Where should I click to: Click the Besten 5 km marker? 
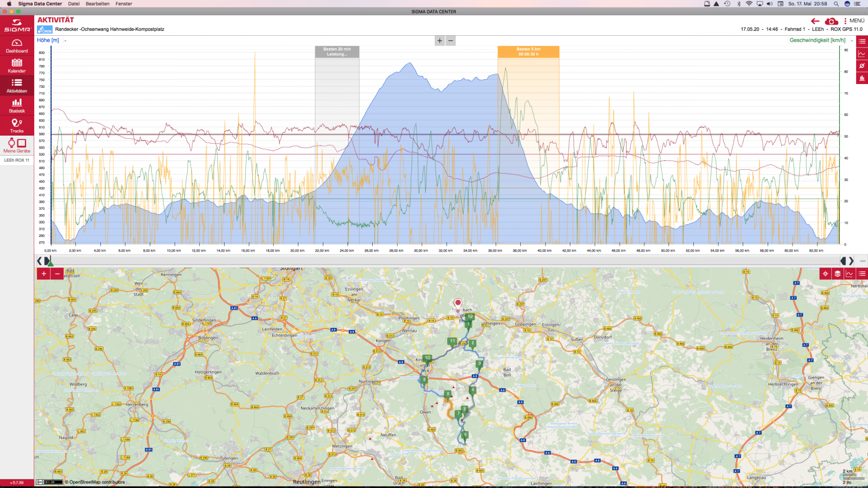click(528, 52)
